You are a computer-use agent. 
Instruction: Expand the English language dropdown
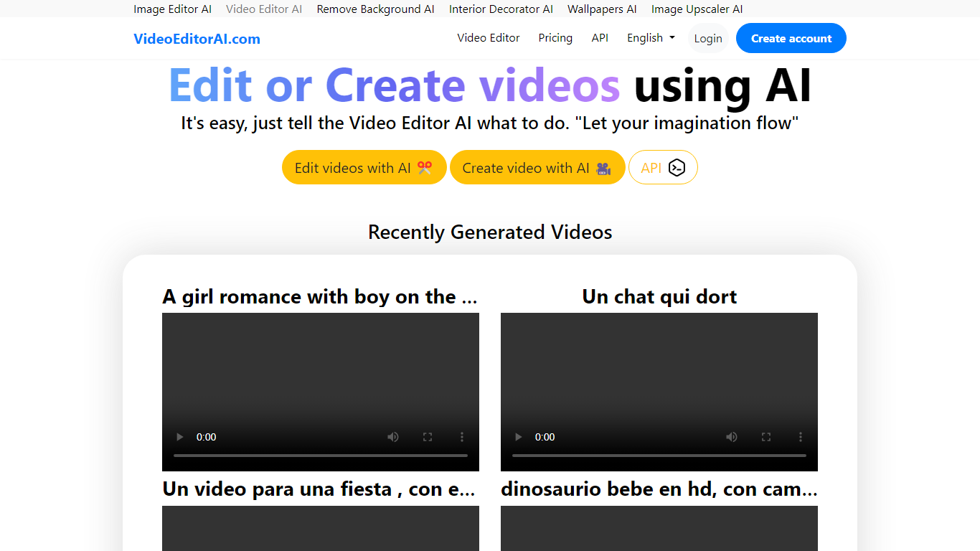[x=651, y=38]
